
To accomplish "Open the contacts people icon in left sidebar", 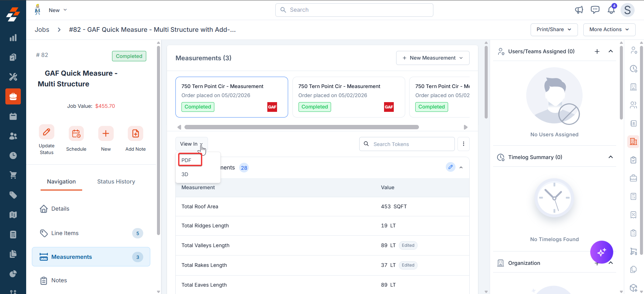I will [13, 136].
